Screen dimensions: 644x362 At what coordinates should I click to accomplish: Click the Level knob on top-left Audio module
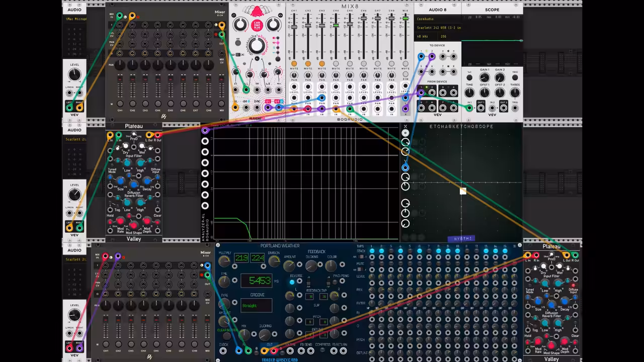[x=74, y=75]
